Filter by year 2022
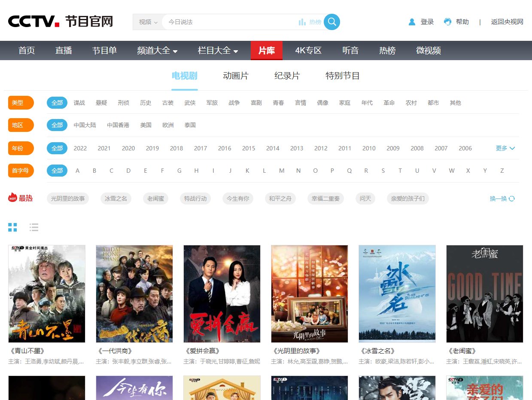532x400 pixels. pyautogui.click(x=80, y=148)
